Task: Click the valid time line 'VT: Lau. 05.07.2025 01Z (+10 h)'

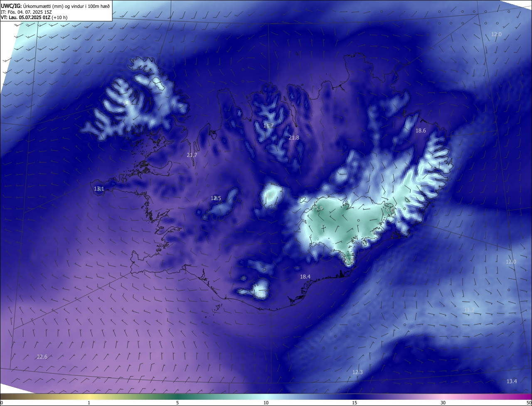Action: tap(34, 17)
